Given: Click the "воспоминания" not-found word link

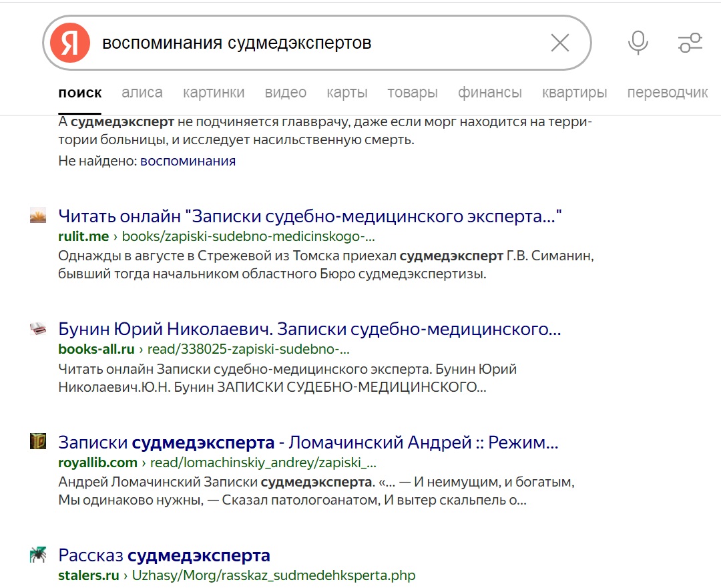Looking at the screenshot, I should (188, 161).
